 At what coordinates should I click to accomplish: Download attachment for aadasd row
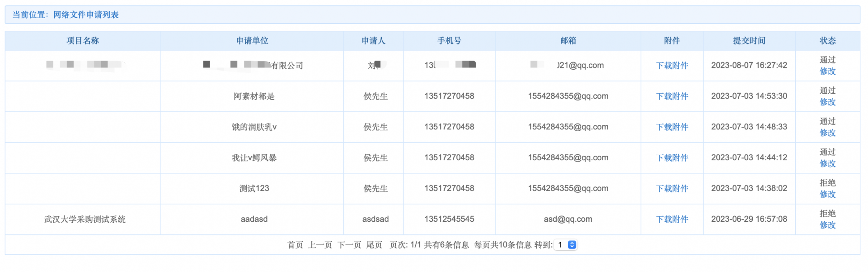(x=672, y=220)
